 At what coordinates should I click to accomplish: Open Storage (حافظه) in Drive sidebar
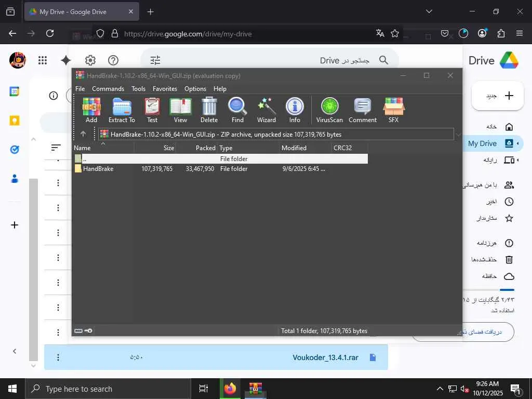tap(498, 276)
